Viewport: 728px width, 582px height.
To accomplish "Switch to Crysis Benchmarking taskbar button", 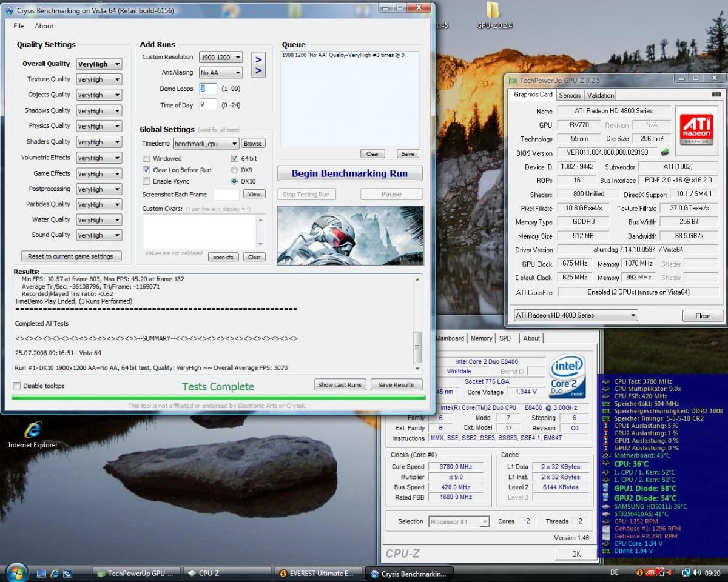I will click(x=409, y=573).
